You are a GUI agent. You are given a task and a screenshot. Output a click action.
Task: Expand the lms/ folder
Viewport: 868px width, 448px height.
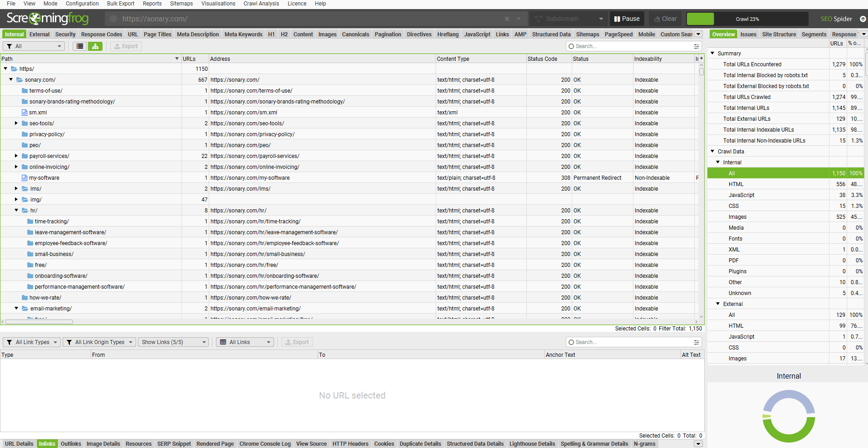[16, 189]
